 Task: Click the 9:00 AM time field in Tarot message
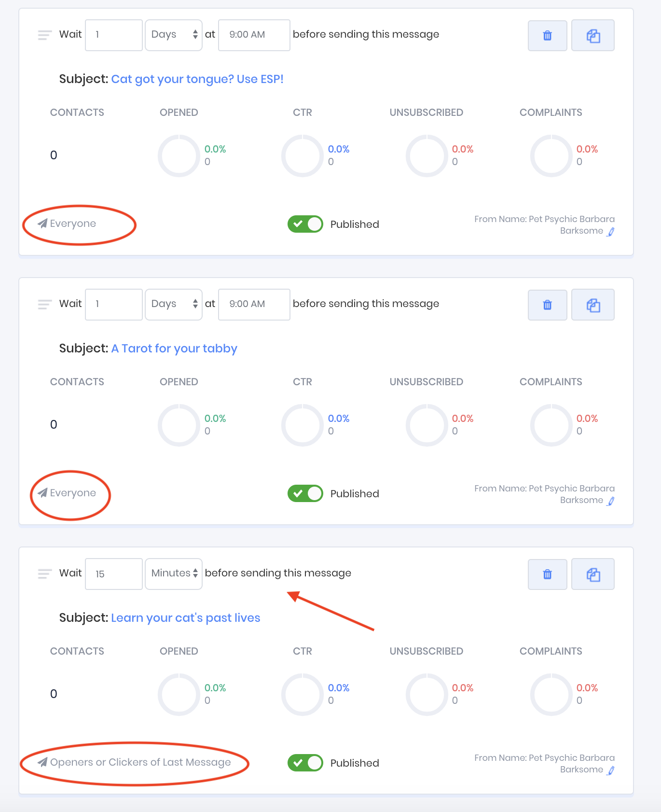[x=254, y=304]
